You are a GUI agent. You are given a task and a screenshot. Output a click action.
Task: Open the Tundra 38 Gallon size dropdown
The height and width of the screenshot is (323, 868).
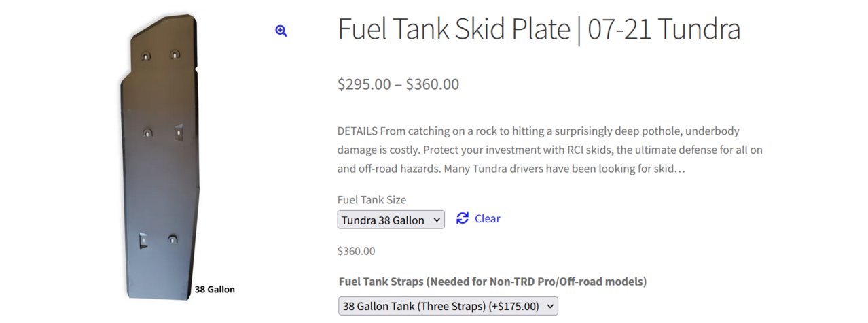tap(391, 220)
